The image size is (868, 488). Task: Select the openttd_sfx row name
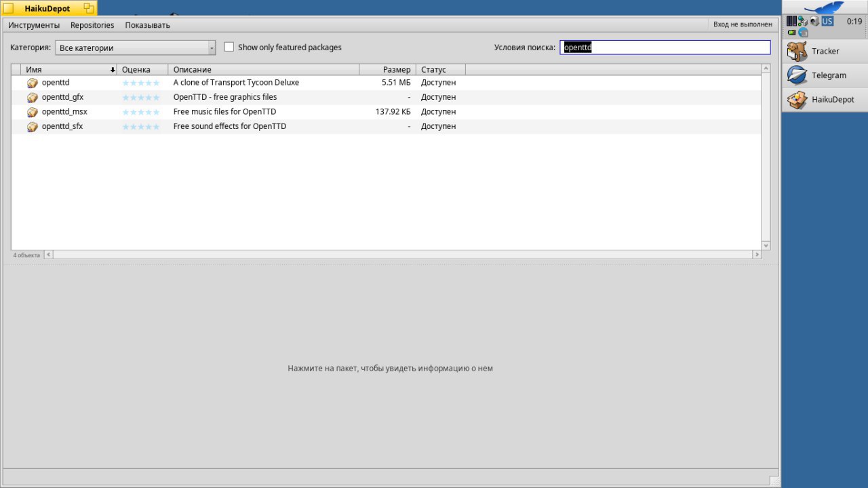pyautogui.click(x=62, y=126)
